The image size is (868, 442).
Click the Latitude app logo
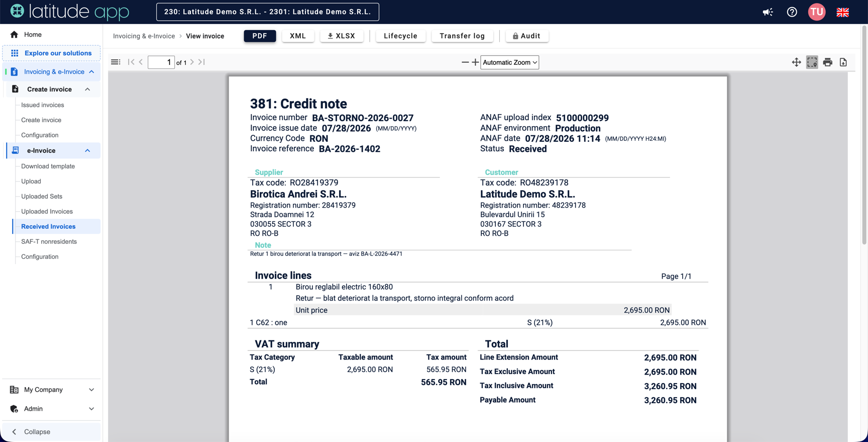click(x=70, y=12)
